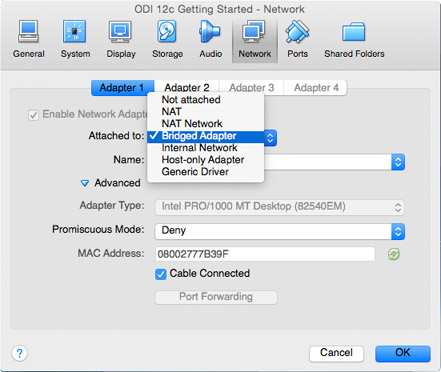This screenshot has height=372, width=441.
Task: Open the help question mark button
Action: tap(19, 353)
